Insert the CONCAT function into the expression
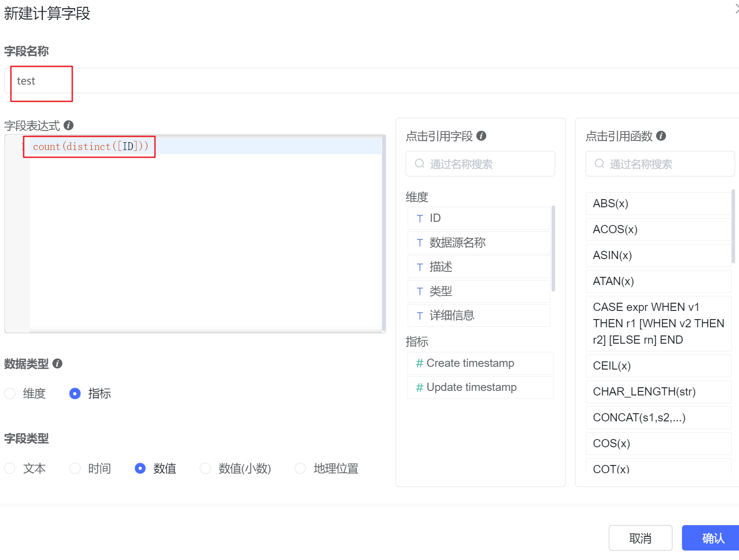The height and width of the screenshot is (560, 739). 639,417
